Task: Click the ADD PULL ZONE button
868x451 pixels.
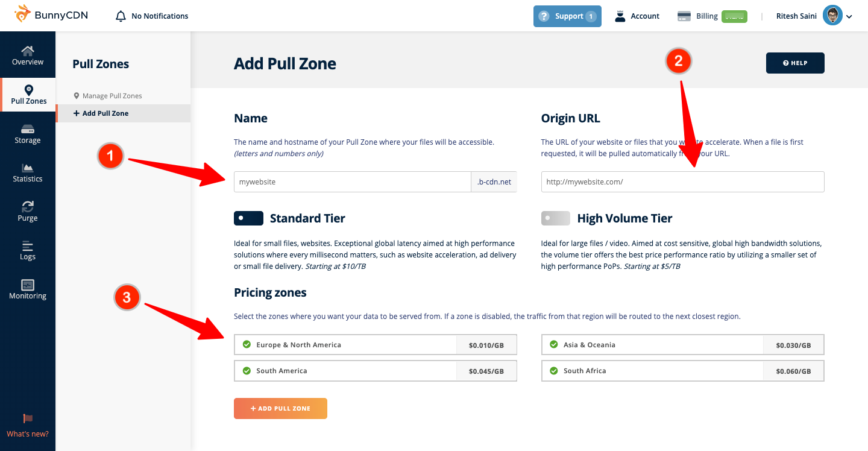Action: (280, 408)
